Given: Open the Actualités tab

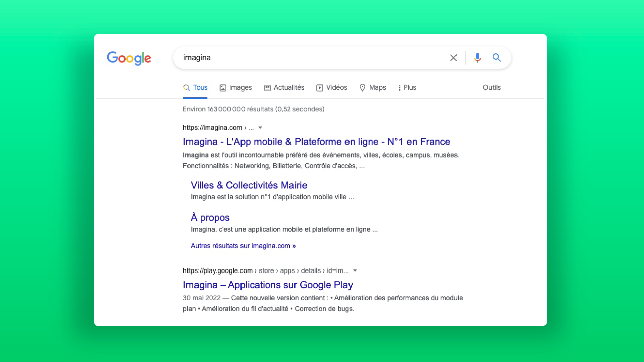Looking at the screenshot, I should [x=284, y=88].
